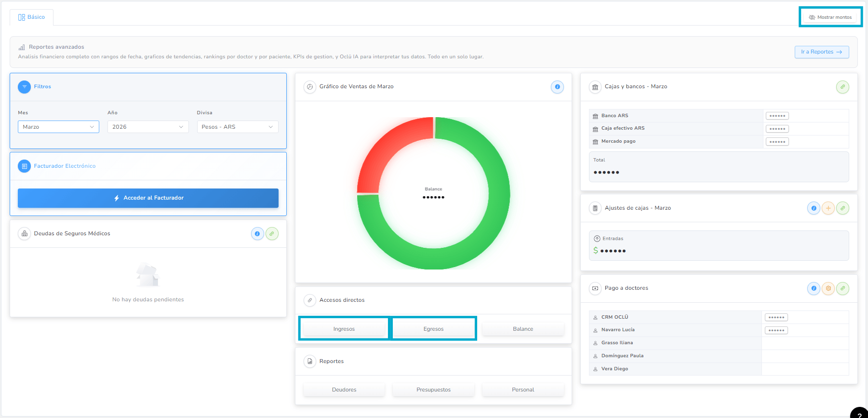Image resolution: width=868 pixels, height=418 pixels.
Task: Open link icon on Cajas y bancos card
Action: point(842,87)
